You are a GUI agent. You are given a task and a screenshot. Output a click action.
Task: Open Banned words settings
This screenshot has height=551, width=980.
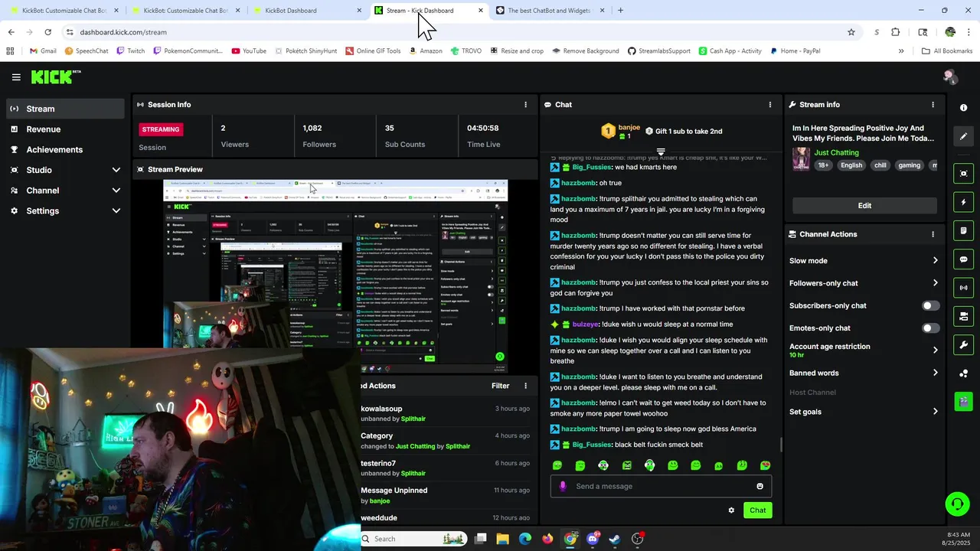point(864,373)
